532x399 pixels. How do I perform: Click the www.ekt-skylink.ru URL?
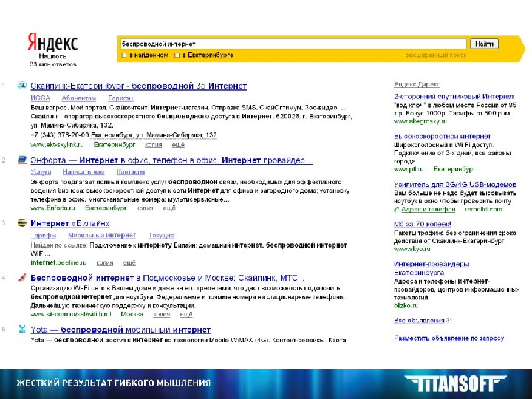[57, 145]
